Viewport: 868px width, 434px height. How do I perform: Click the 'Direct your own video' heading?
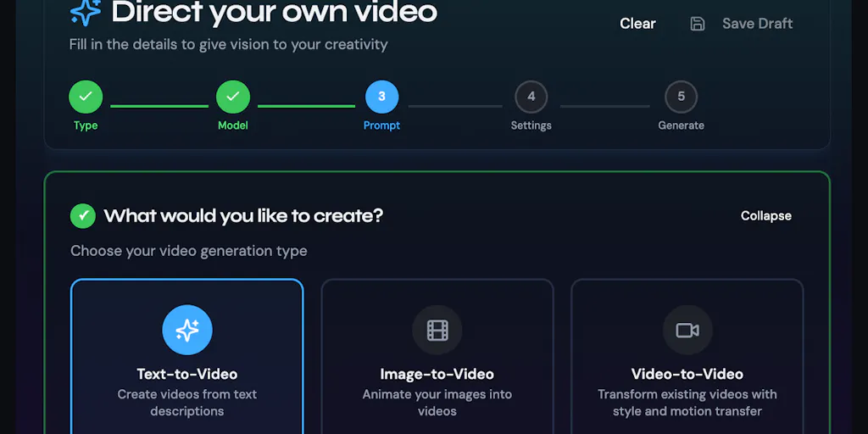275,12
